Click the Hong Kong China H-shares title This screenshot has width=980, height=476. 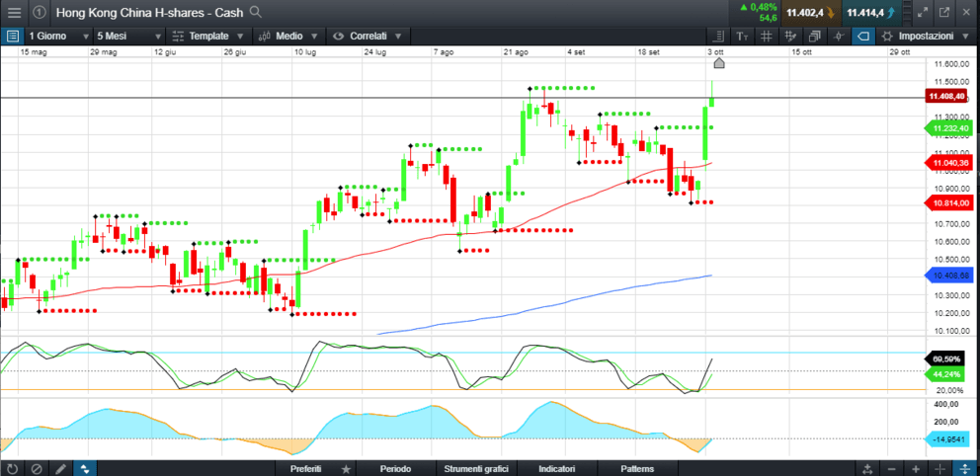[x=150, y=12]
